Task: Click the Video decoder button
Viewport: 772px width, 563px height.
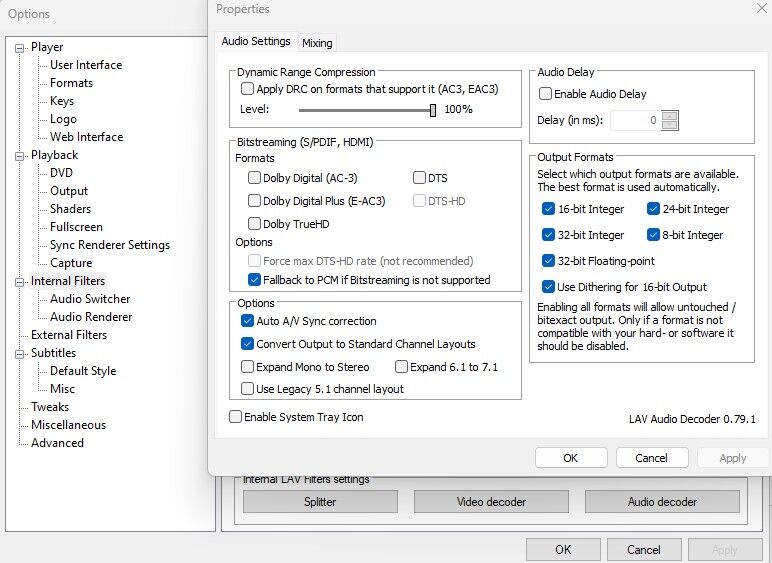Action: tap(491, 501)
